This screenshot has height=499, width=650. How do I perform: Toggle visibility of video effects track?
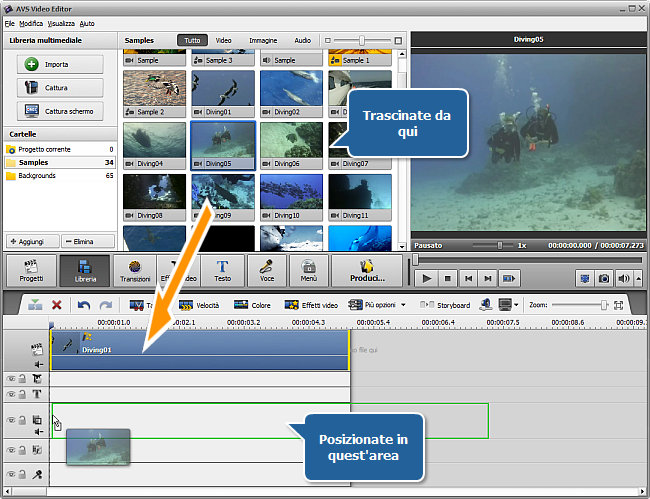(11, 378)
